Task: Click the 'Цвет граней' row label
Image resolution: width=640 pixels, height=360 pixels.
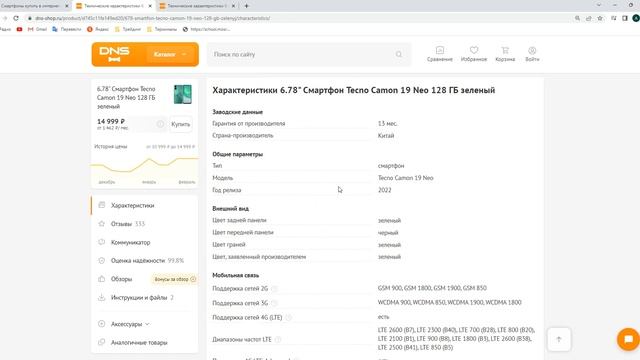Action: [229, 244]
